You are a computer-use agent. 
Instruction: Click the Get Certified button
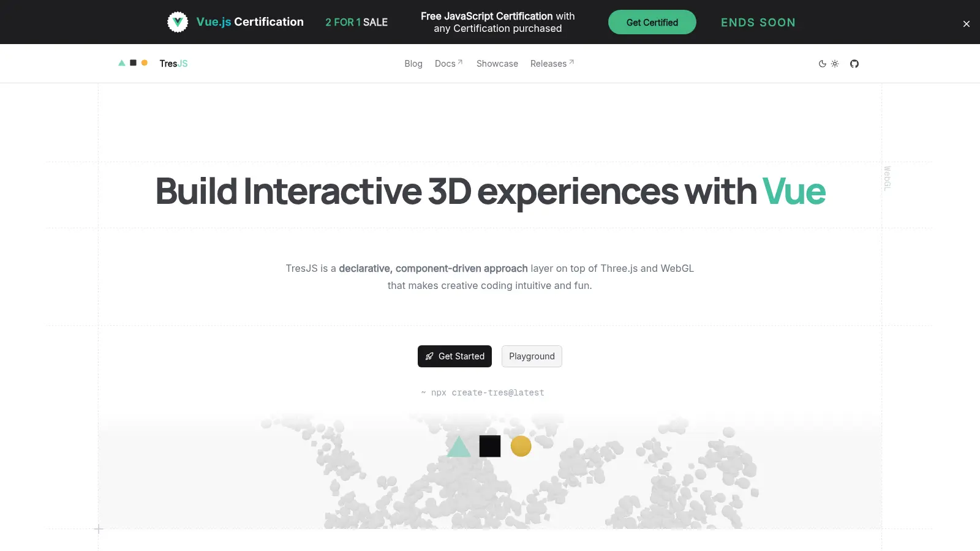pyautogui.click(x=652, y=22)
